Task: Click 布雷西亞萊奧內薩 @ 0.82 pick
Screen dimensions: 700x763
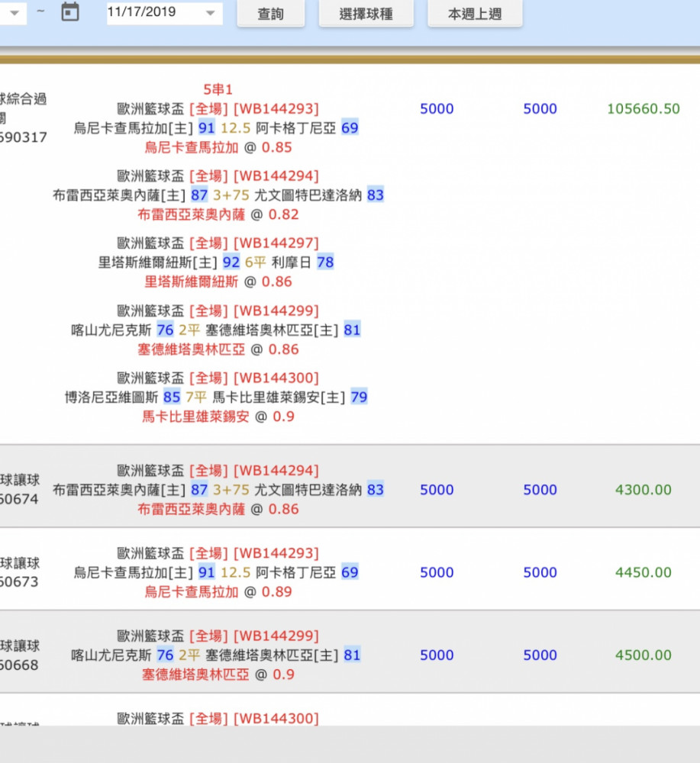Action: [218, 214]
